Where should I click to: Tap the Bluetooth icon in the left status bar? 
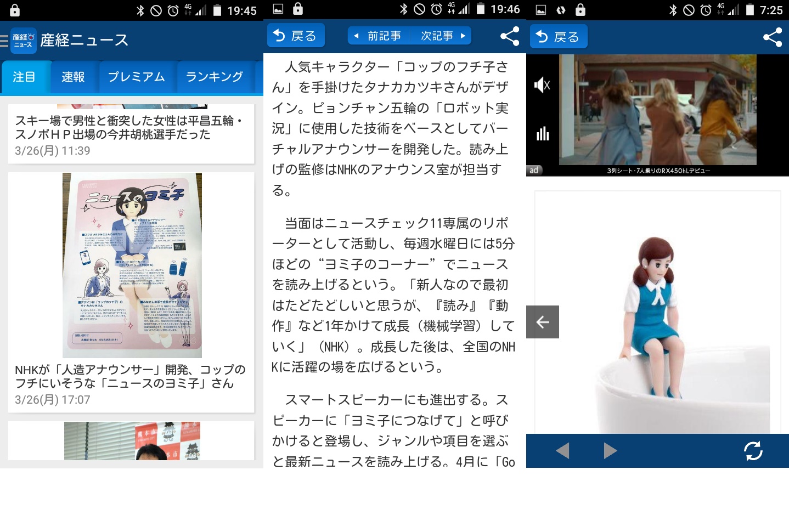[140, 10]
